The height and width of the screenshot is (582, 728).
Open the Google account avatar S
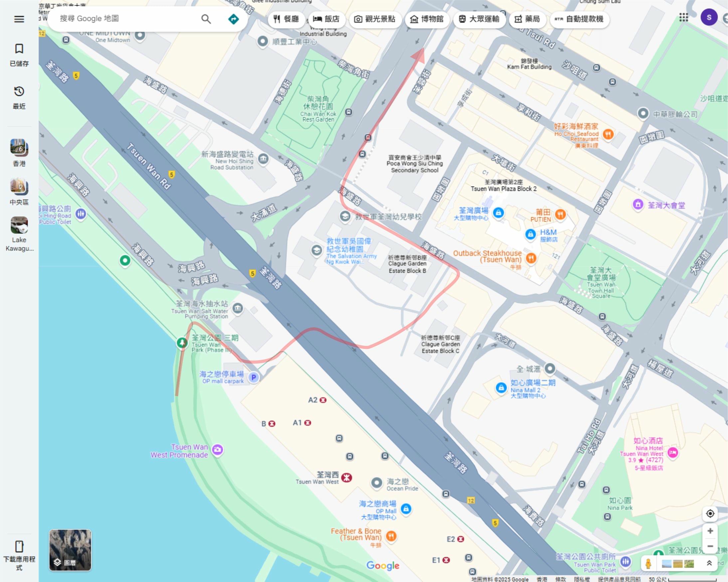(x=709, y=17)
